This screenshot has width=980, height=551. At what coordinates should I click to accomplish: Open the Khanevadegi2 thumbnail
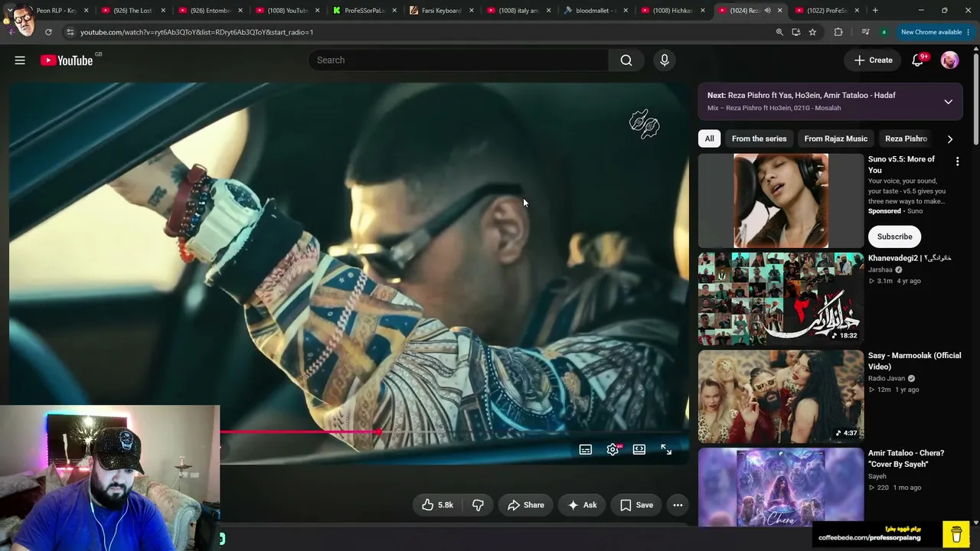tap(781, 298)
